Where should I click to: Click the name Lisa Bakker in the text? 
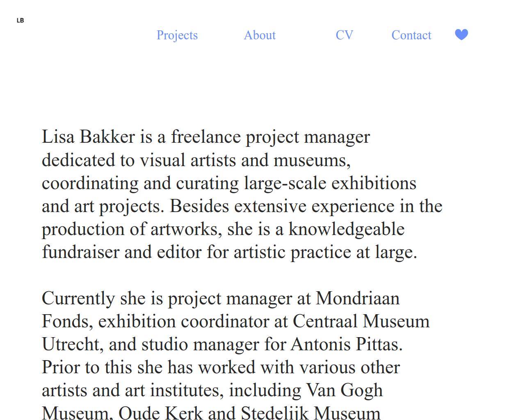(x=88, y=137)
